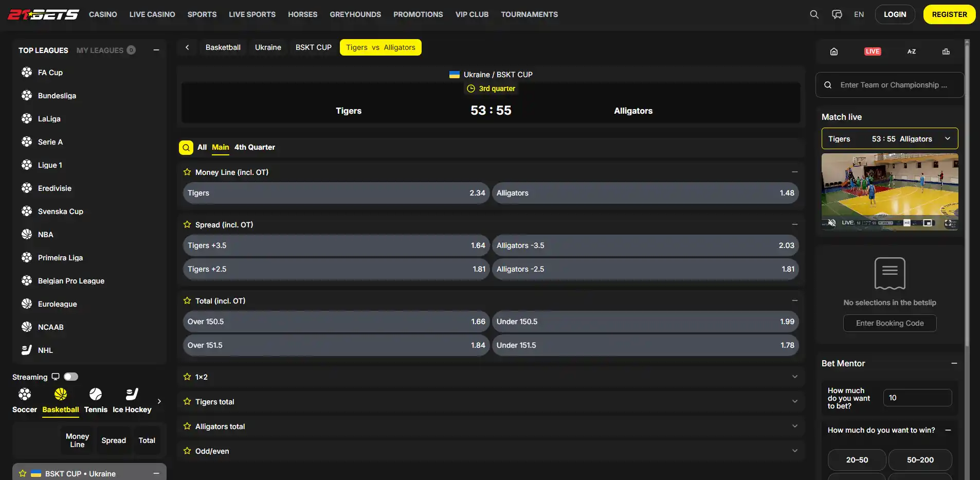Click the sportsbook home icon
The height and width of the screenshot is (480, 980).
tap(834, 51)
